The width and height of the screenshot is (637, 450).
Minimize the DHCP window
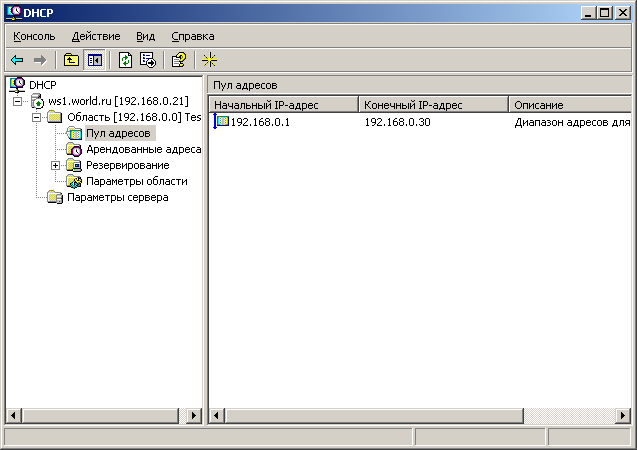pos(588,13)
